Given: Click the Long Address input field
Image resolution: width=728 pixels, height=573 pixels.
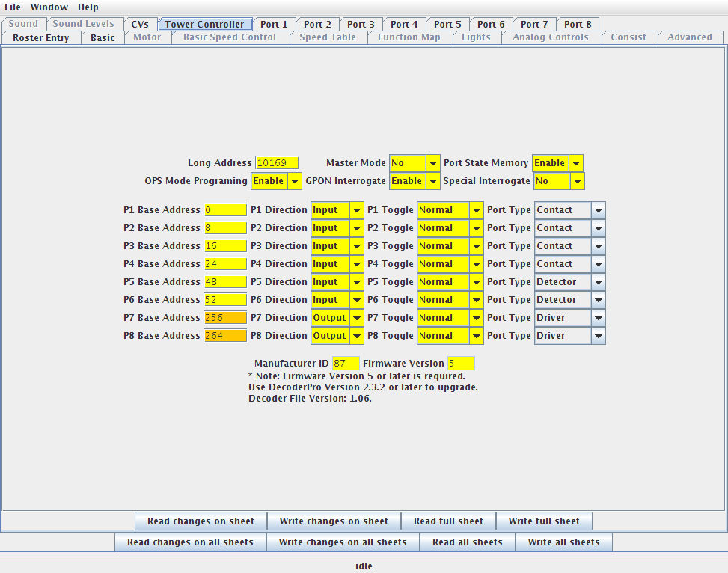Looking at the screenshot, I should (276, 163).
